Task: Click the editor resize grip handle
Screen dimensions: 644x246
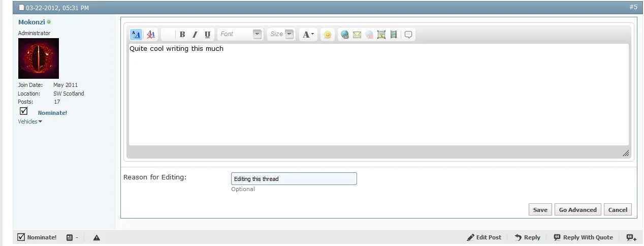Action: [625, 153]
